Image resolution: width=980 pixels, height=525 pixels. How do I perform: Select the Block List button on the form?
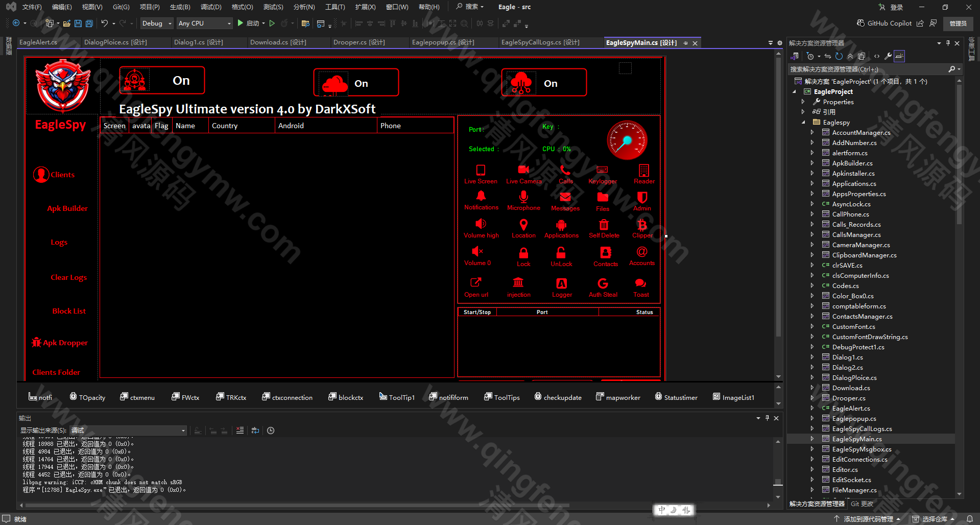point(69,311)
